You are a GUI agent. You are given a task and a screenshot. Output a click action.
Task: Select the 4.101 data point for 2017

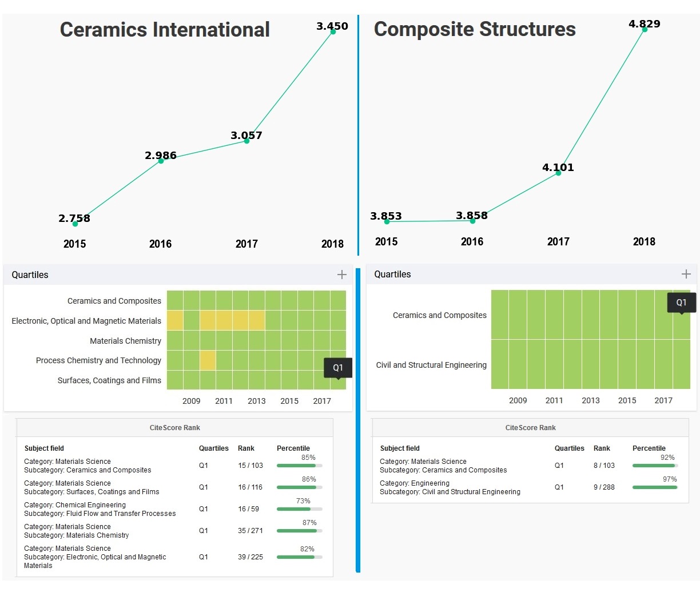tap(558, 173)
